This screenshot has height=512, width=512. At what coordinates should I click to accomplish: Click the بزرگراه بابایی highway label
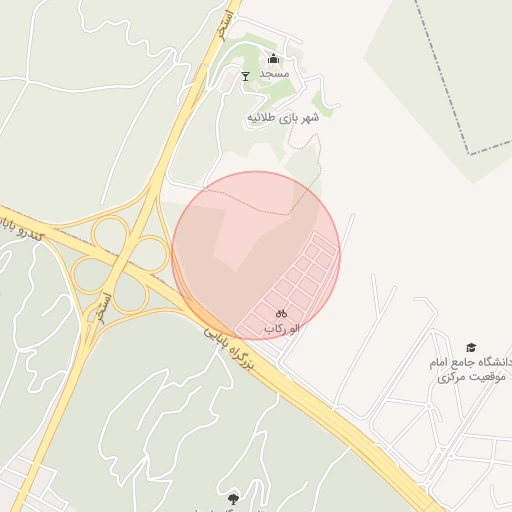point(229,348)
